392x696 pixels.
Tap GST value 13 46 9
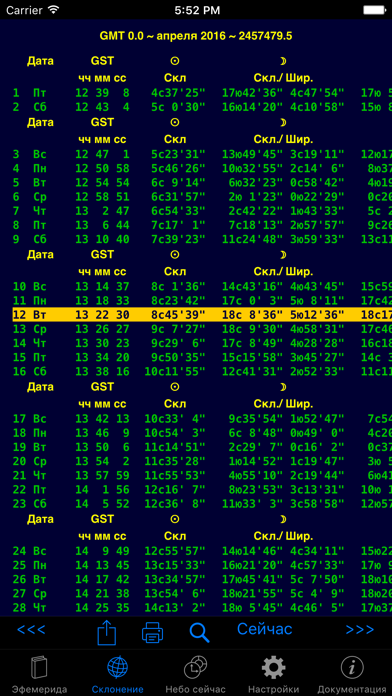103,433
